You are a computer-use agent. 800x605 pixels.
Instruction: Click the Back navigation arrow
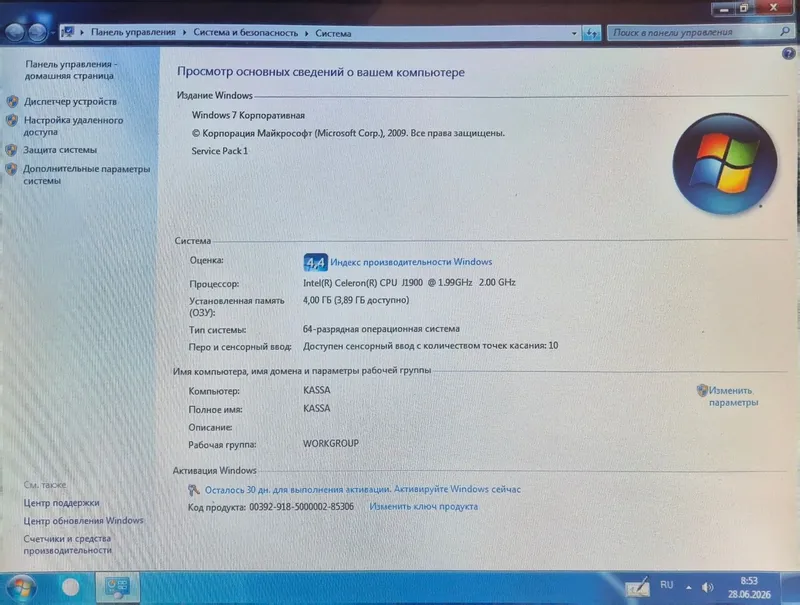pos(15,33)
